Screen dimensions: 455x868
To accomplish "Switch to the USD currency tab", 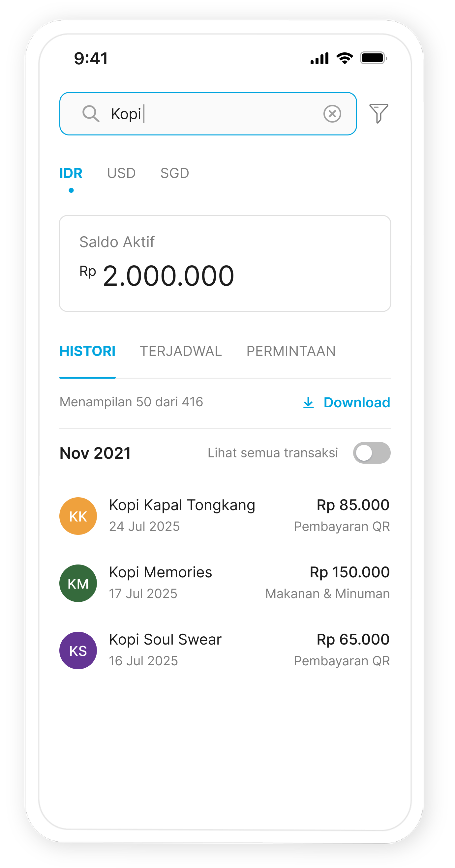I will point(121,173).
